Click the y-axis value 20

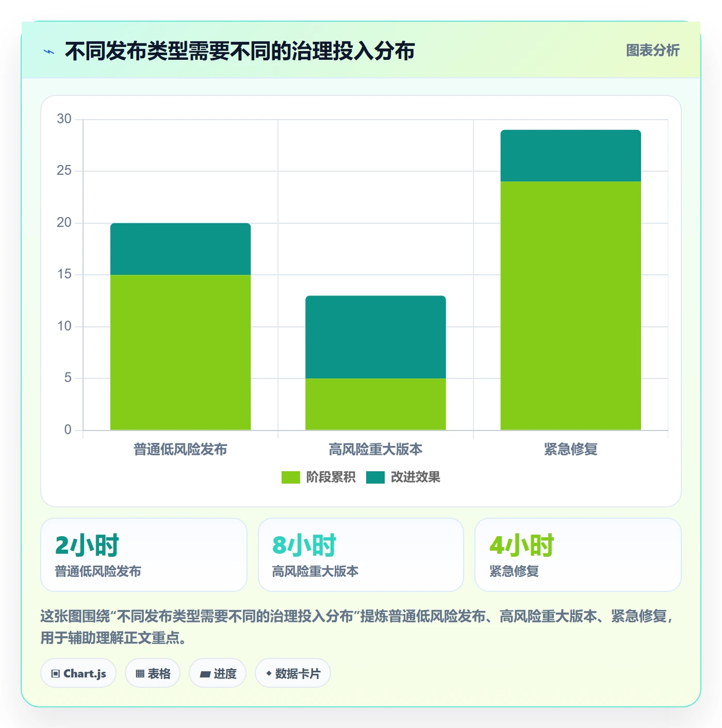coord(64,223)
